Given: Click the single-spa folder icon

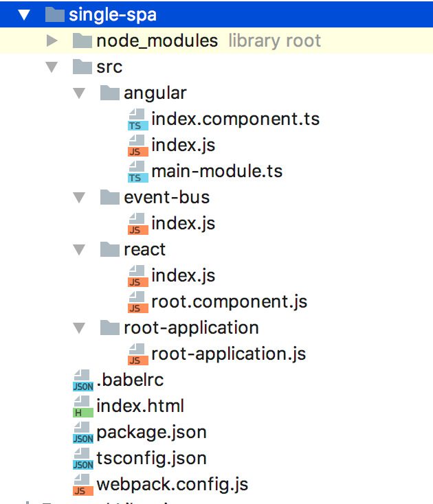Looking at the screenshot, I should coord(55,14).
